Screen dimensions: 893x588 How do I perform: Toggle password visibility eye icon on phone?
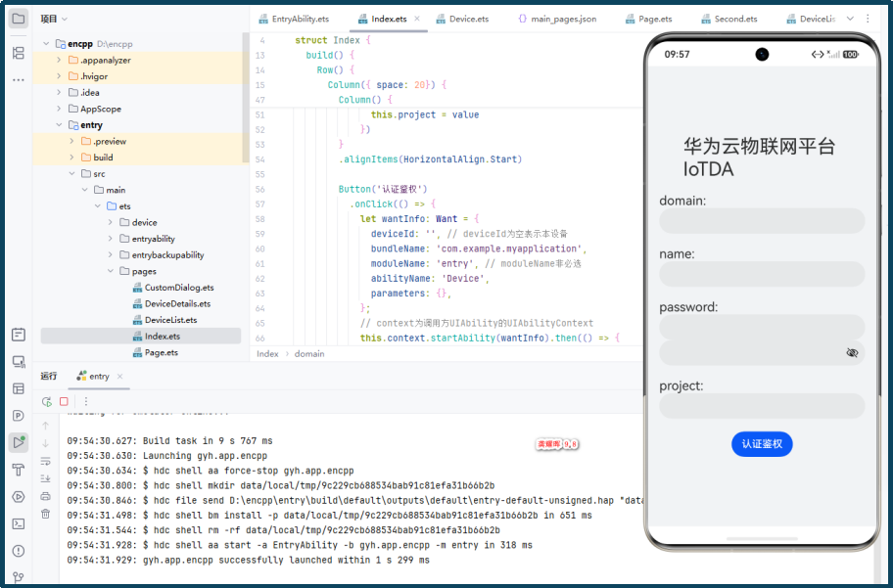pos(852,353)
